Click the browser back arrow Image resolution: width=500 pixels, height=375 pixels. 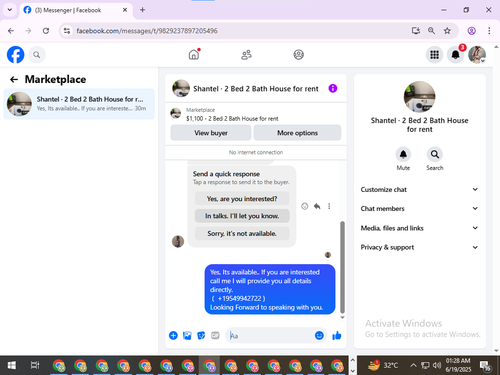coord(11,31)
